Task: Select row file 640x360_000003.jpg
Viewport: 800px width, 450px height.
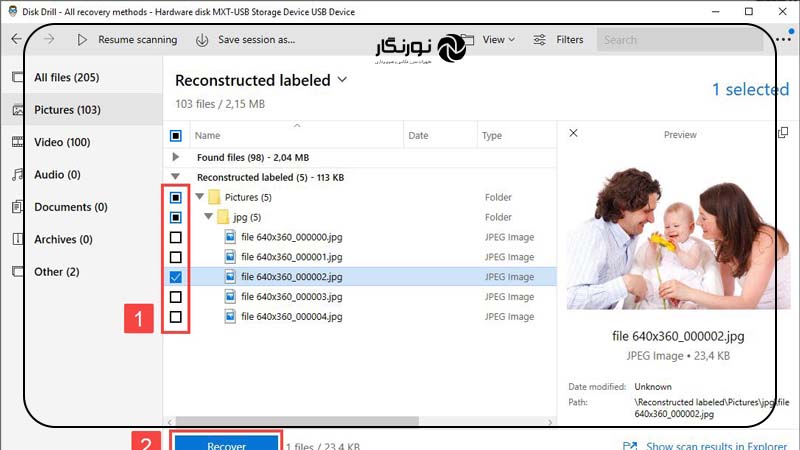Action: [x=360, y=296]
